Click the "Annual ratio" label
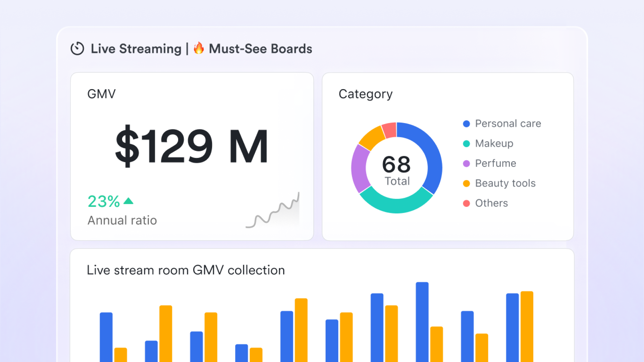The height and width of the screenshot is (362, 644). click(122, 220)
